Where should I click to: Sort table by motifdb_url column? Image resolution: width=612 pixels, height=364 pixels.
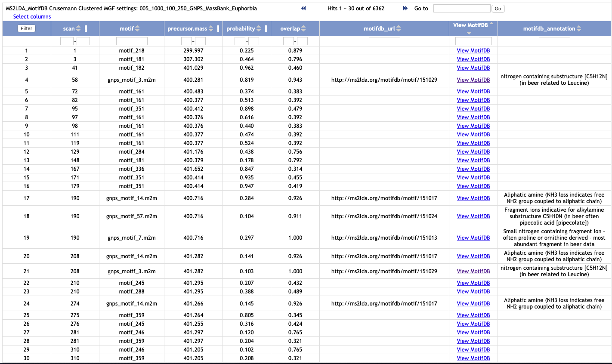pyautogui.click(x=399, y=29)
